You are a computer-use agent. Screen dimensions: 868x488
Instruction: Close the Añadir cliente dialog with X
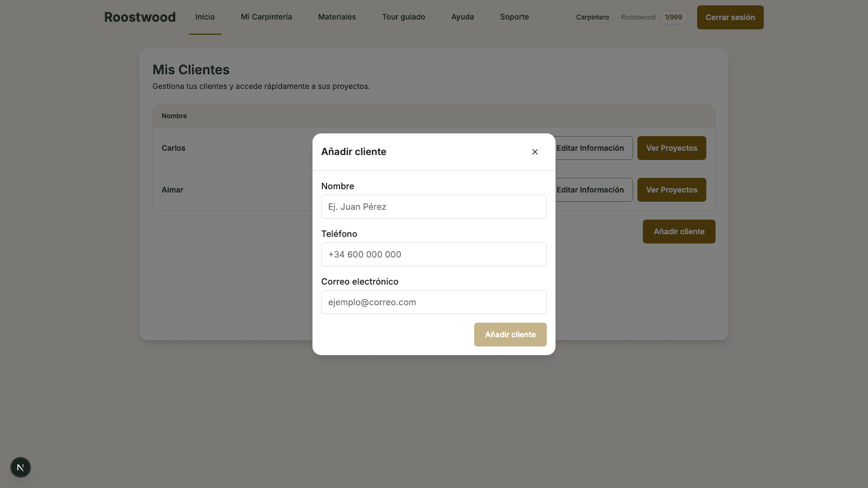(x=535, y=152)
